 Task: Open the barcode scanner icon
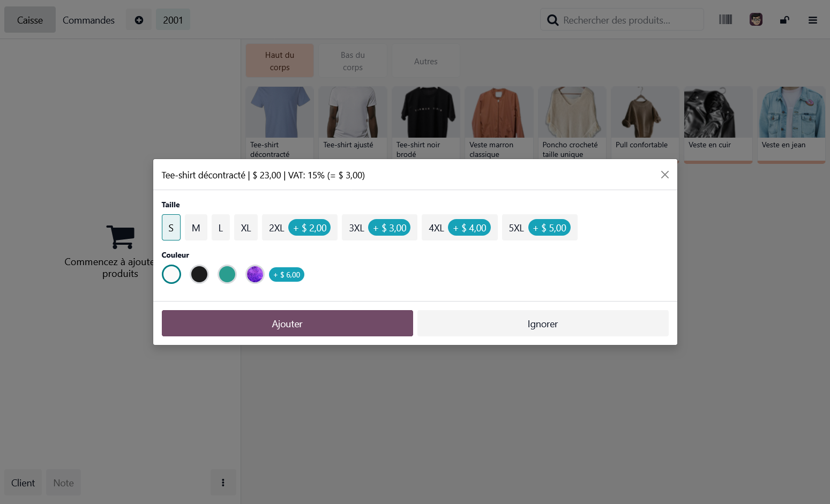[x=726, y=19]
